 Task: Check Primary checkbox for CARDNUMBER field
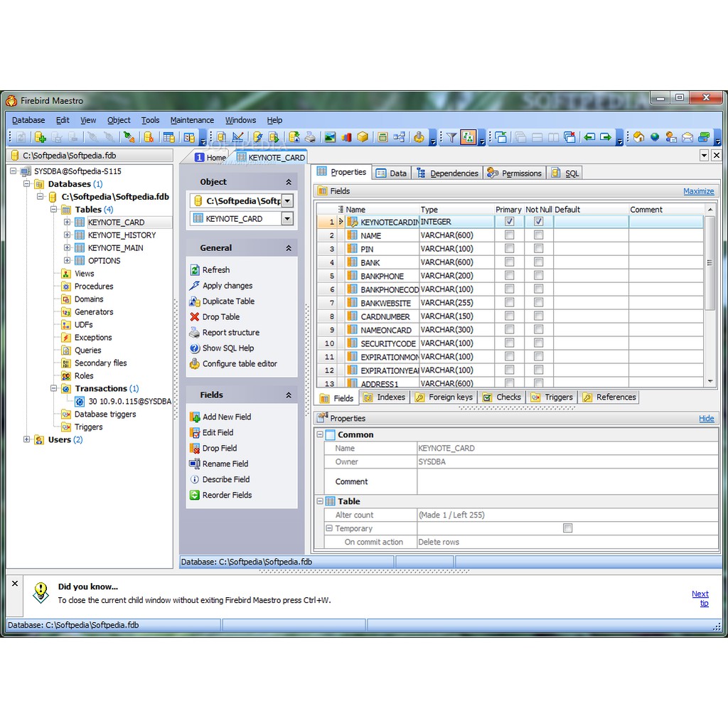509,316
